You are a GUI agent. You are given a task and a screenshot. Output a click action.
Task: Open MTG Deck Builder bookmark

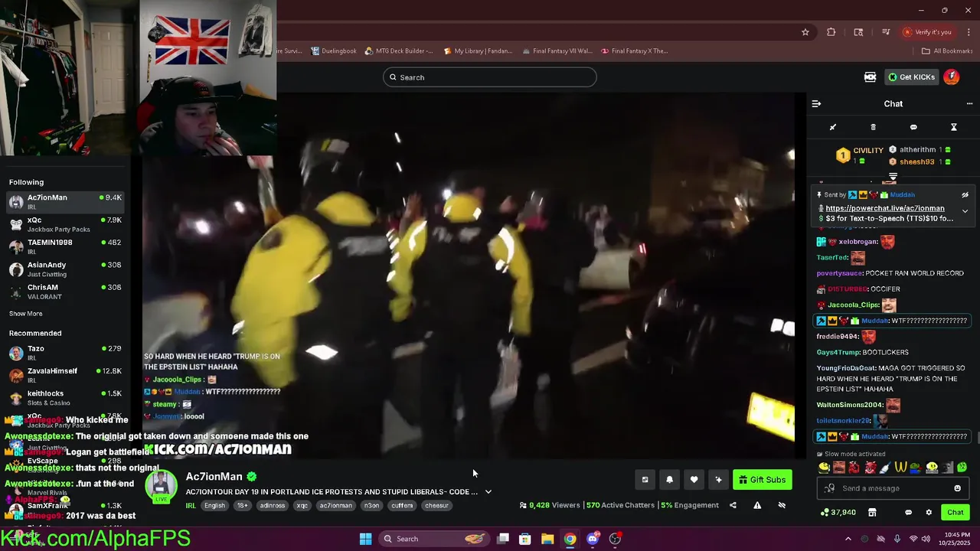point(399,51)
